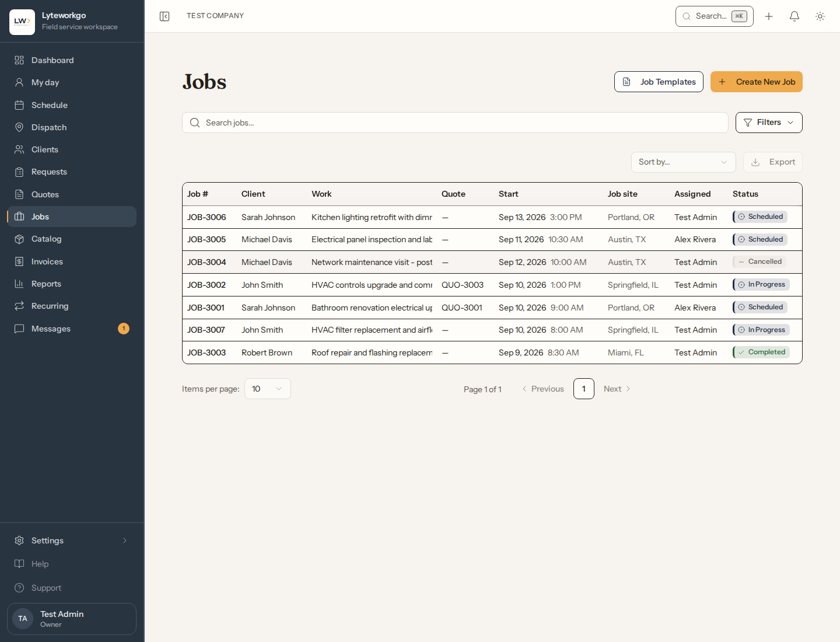Focus the Search jobs field
Viewport: 840px width, 642px height.
point(455,123)
